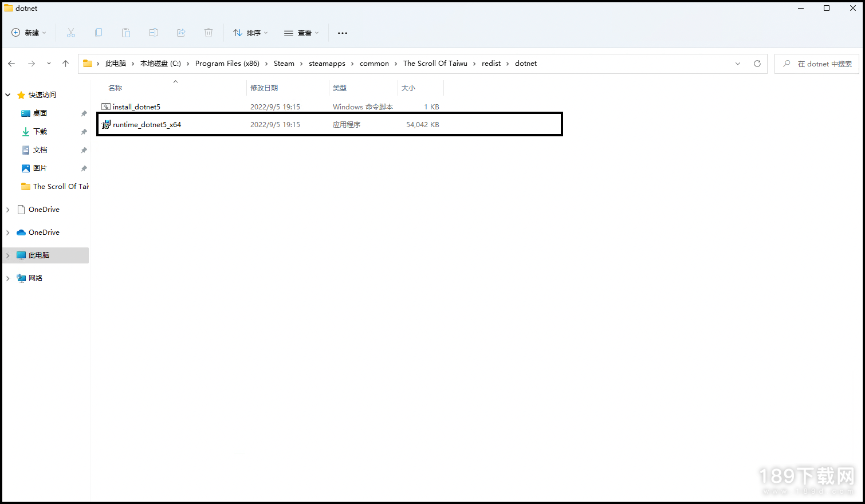Click the Copy icon in toolbar
Image resolution: width=865 pixels, height=504 pixels.
99,33
